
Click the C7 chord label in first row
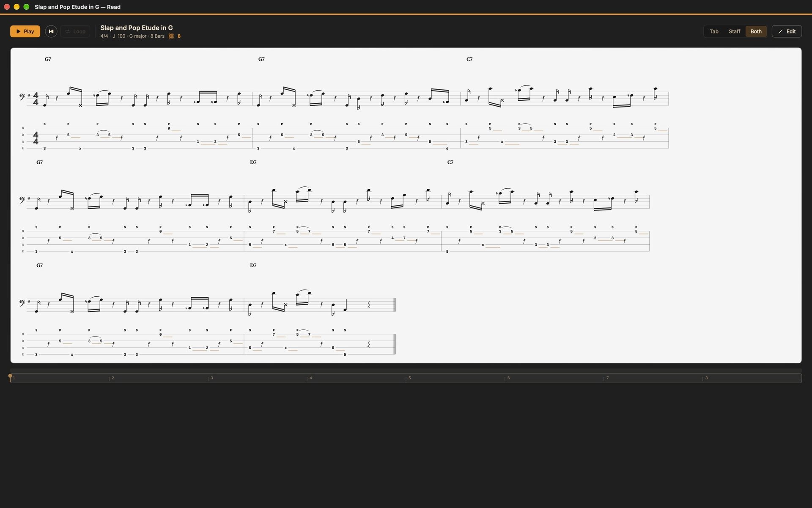469,59
